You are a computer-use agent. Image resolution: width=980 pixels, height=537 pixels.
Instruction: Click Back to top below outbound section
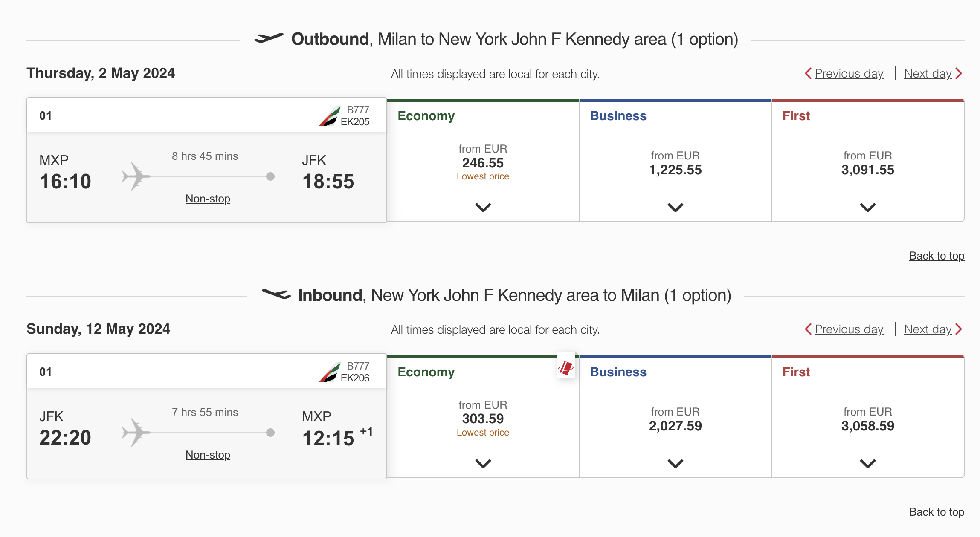(937, 256)
